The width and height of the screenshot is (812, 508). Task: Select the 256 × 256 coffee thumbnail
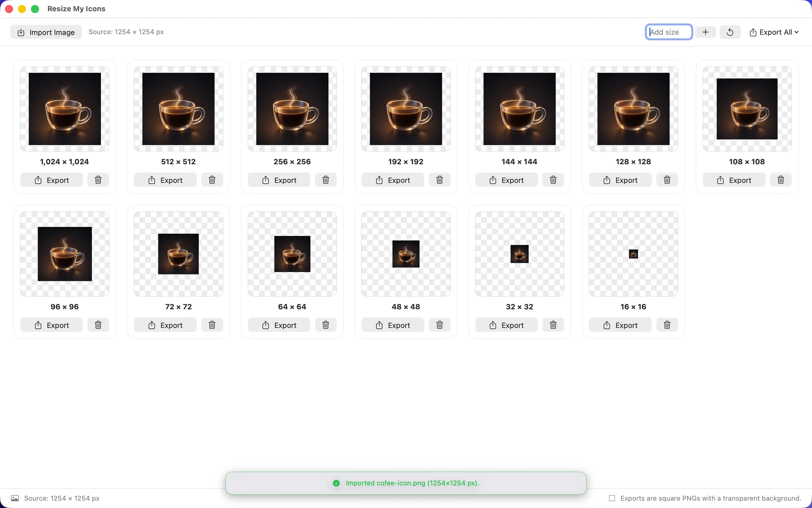click(292, 109)
